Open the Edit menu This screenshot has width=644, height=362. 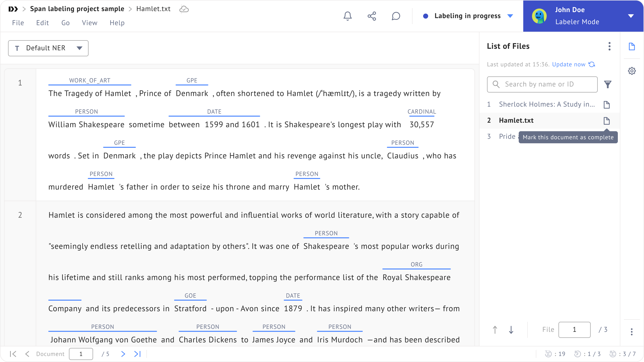click(42, 23)
